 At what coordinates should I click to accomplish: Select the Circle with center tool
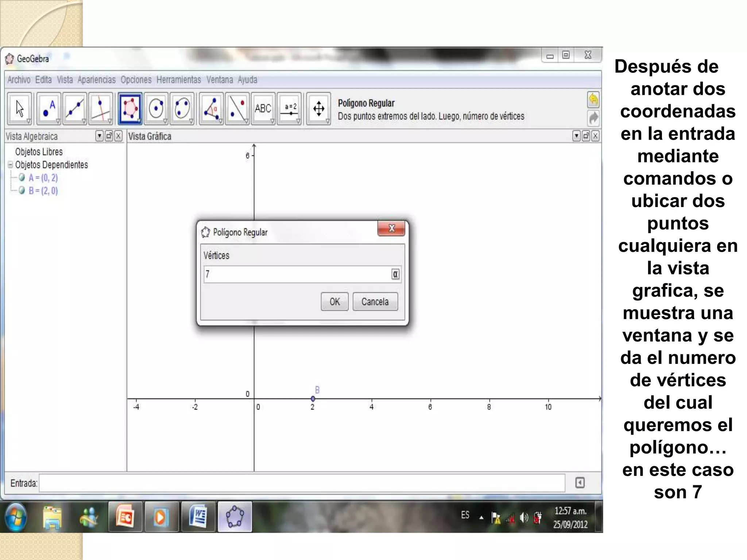pyautogui.click(x=156, y=108)
